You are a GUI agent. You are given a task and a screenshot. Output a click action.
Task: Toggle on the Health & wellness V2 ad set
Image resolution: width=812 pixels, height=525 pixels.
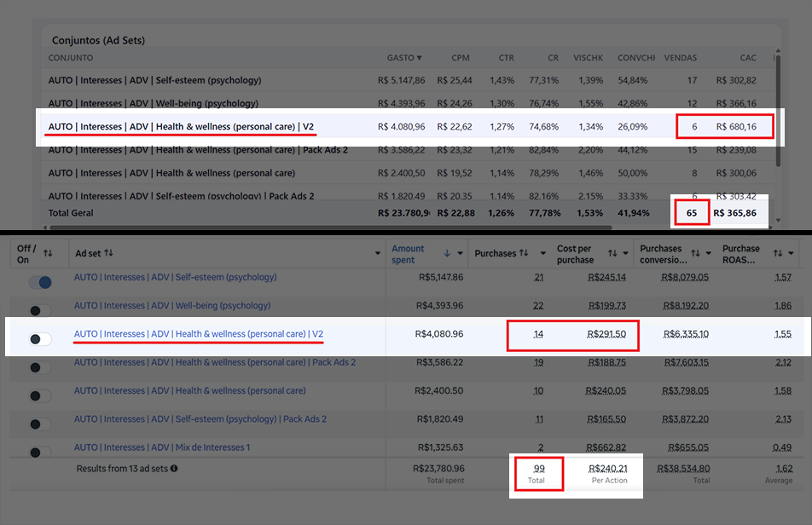40,339
